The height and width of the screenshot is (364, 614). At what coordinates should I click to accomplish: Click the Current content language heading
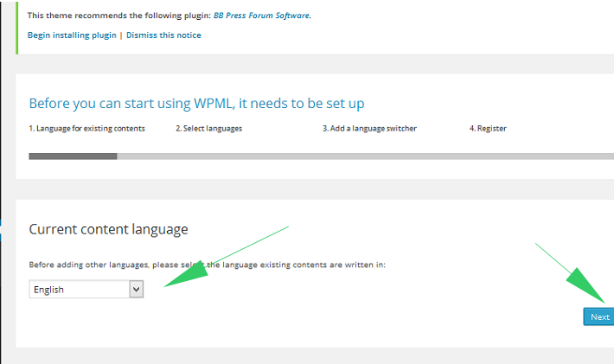coord(108,229)
